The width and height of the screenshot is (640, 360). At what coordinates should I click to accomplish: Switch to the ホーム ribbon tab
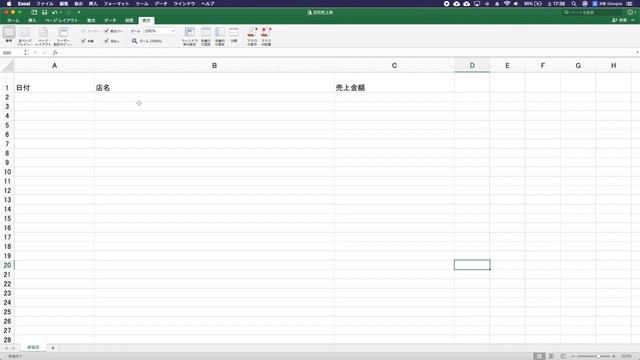13,20
